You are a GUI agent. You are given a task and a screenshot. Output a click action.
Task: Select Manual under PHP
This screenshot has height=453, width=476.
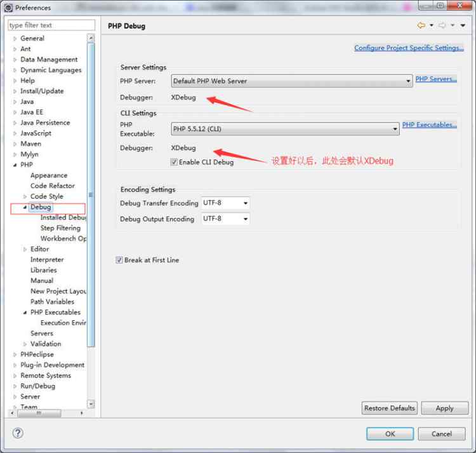click(x=42, y=281)
